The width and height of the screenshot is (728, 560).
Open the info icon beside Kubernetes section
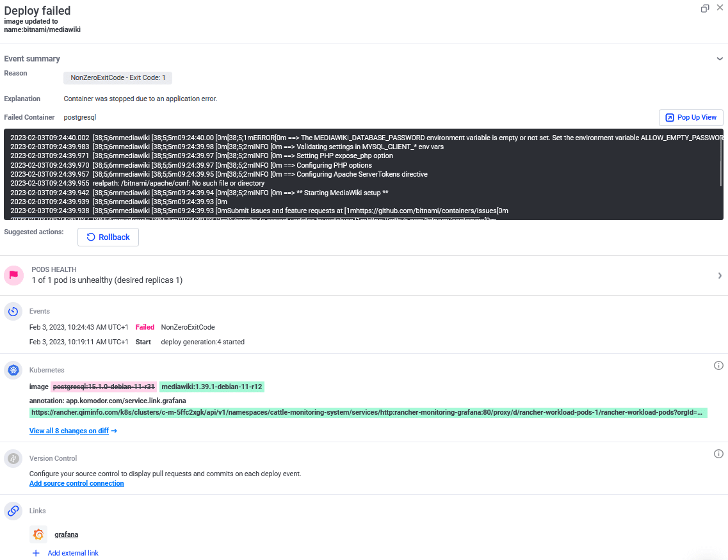[718, 365]
